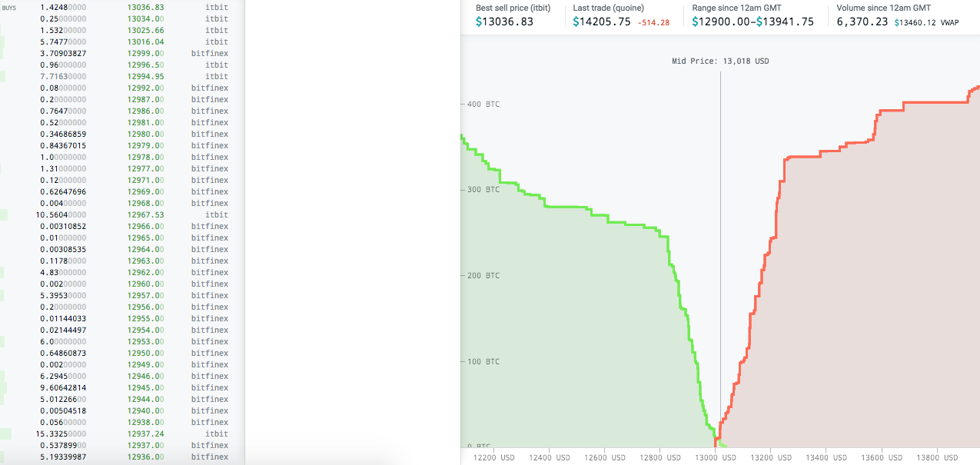Click the -514.28 price change value

click(653, 22)
